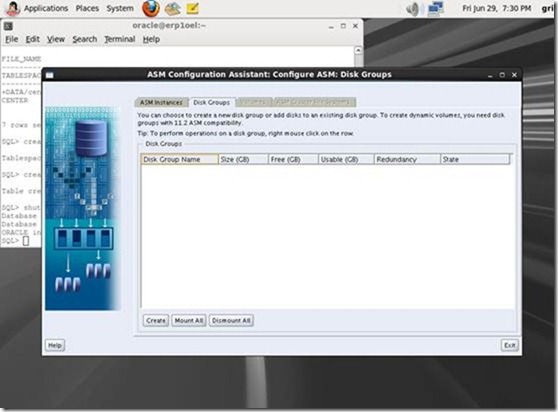The image size is (558, 412).
Task: Open the terminal's Edit menu
Action: 32,39
